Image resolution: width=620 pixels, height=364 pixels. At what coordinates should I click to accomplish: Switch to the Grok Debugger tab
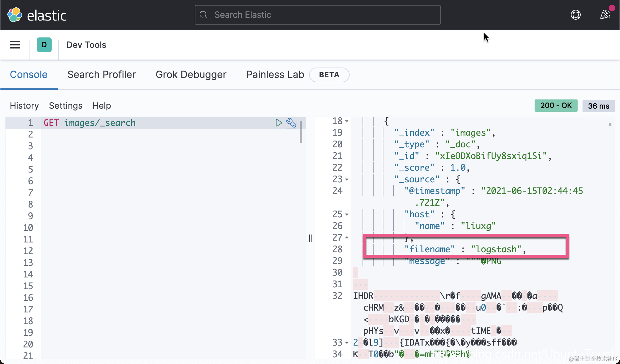tap(191, 75)
